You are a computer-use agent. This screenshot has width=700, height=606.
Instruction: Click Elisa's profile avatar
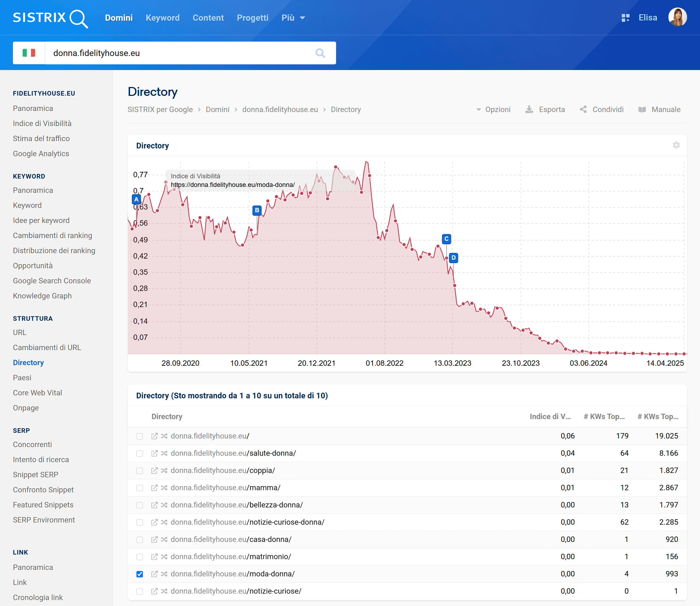(677, 17)
